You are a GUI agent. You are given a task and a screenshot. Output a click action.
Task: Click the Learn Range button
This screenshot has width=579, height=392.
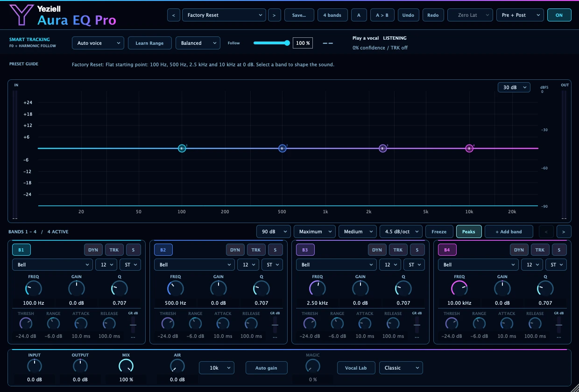click(150, 43)
